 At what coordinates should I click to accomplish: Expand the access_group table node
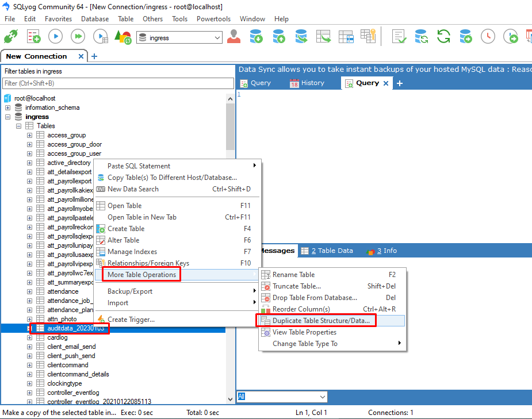(29, 135)
